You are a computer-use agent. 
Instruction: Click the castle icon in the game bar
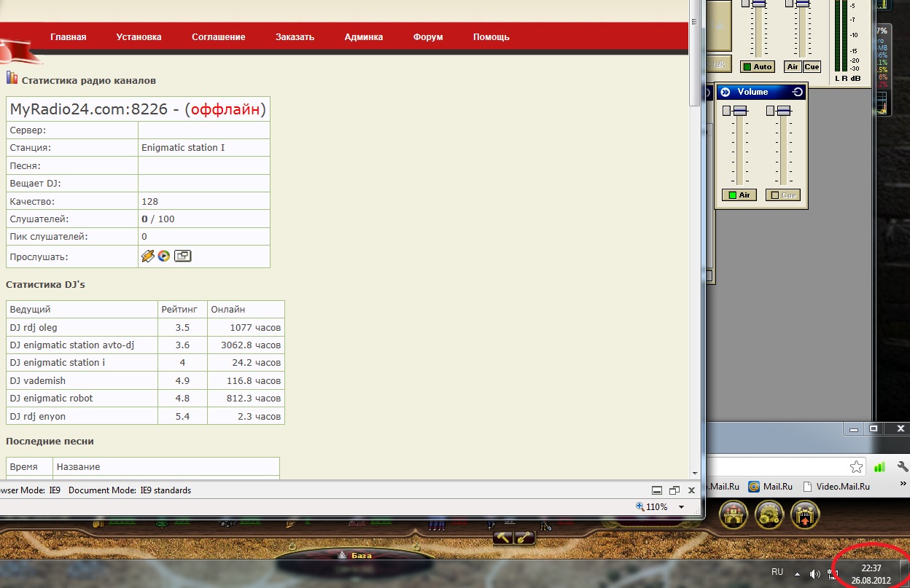[734, 514]
